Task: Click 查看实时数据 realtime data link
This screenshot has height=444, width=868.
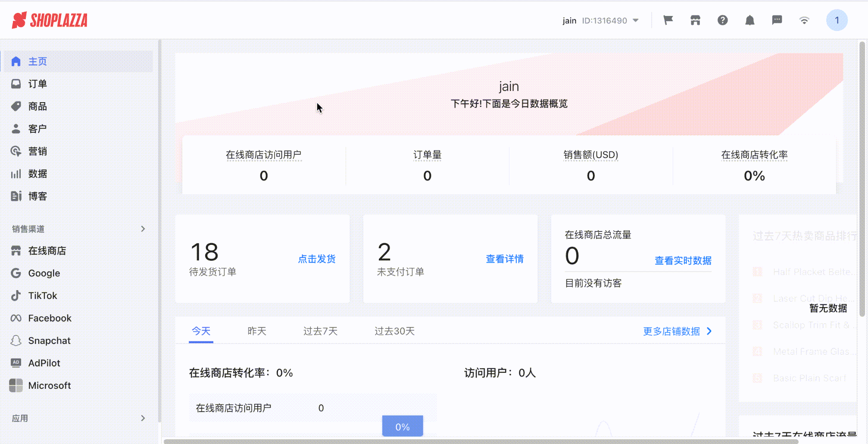Action: click(683, 260)
